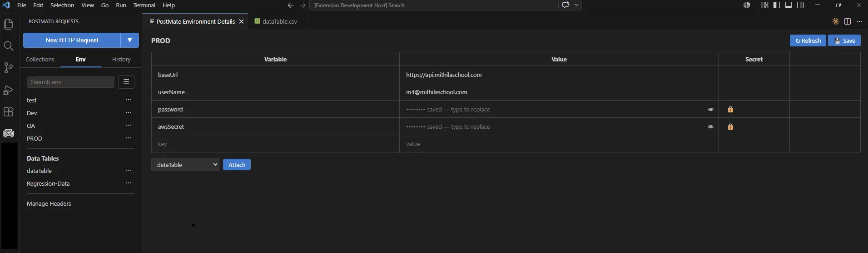868x253 pixels.
Task: Click Customize Layout icon in title bar
Action: [x=764, y=5]
